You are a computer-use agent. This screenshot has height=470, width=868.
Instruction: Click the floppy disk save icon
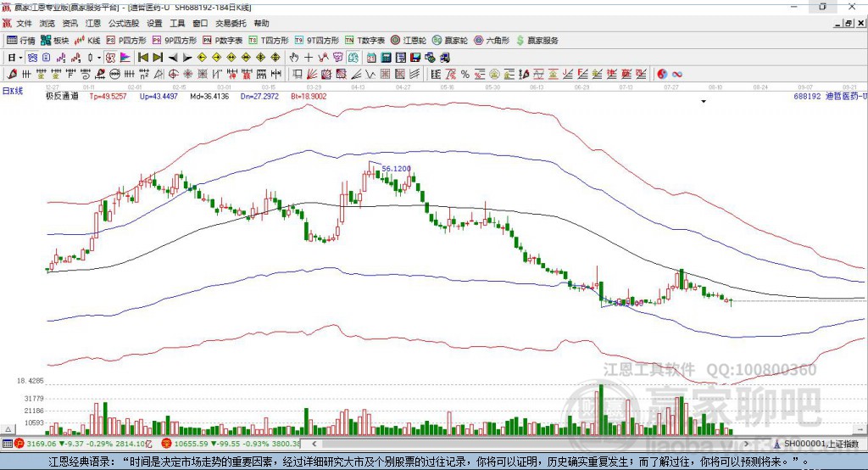(415, 58)
